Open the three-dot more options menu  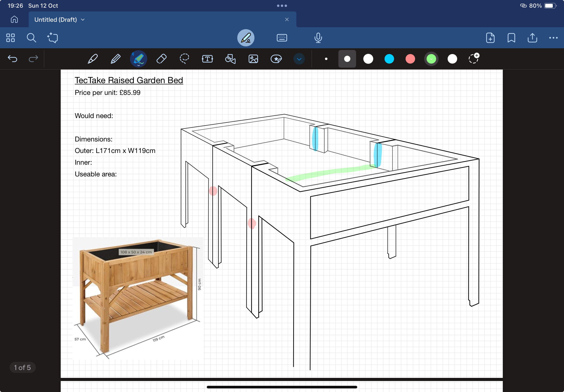(553, 38)
